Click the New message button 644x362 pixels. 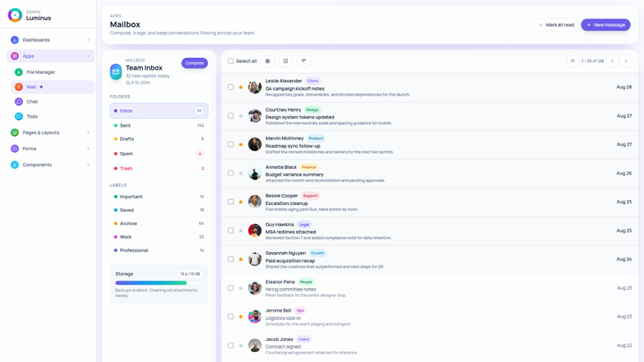coord(605,25)
